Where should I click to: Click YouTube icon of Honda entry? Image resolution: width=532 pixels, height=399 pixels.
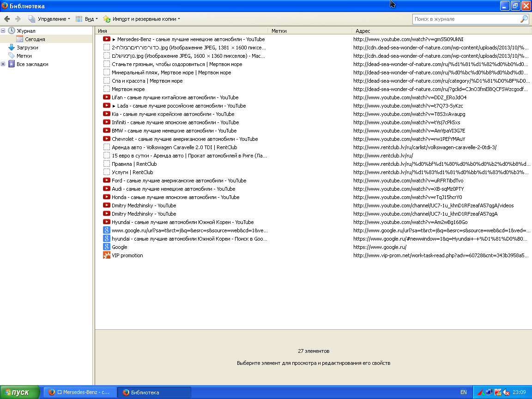(107, 197)
